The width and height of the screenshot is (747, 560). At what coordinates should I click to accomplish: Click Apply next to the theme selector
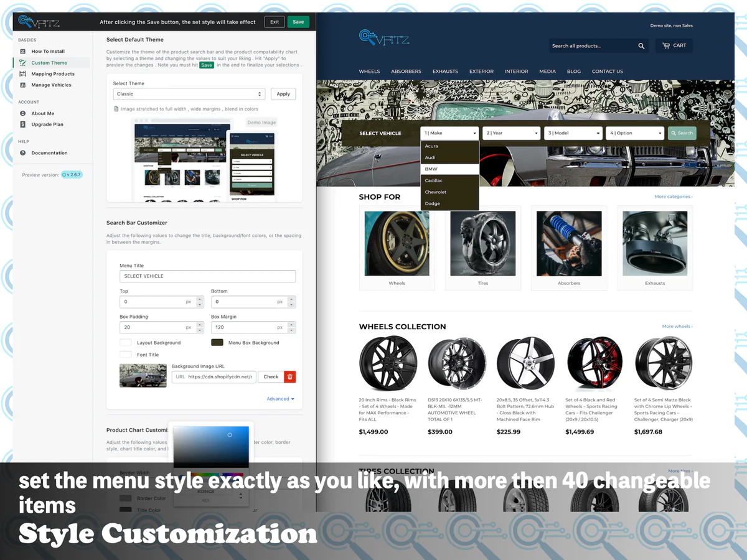pyautogui.click(x=283, y=94)
